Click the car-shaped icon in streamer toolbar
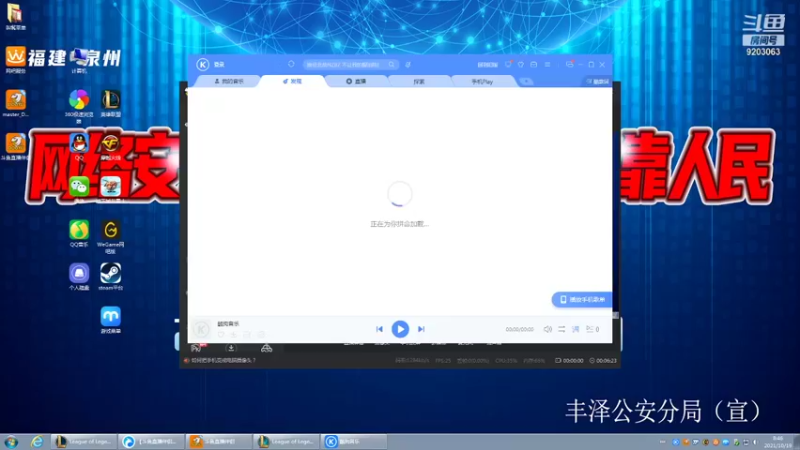Screen dimensions: 800x450 266,348
